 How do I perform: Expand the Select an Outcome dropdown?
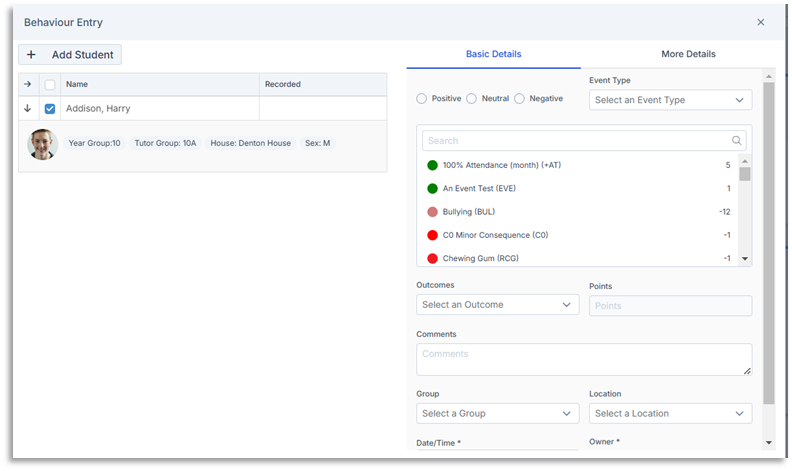[497, 305]
